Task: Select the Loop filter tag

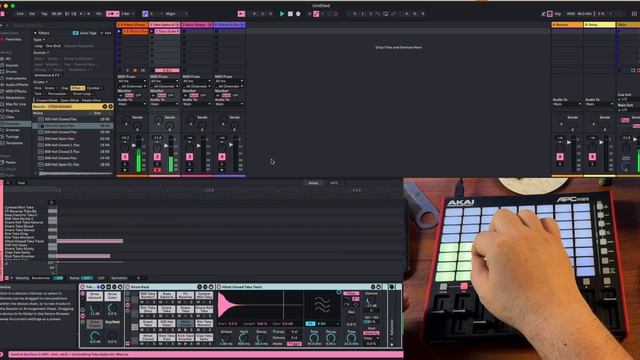Action: (x=38, y=46)
